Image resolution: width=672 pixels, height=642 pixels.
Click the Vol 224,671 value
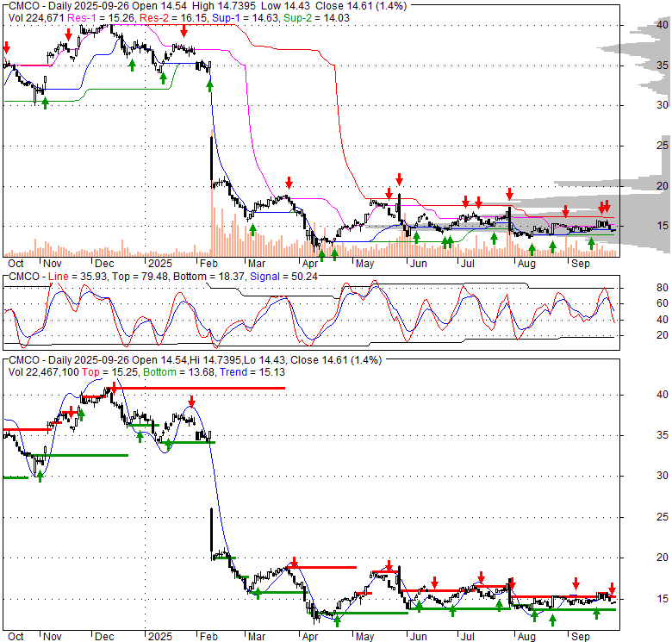pos(36,18)
